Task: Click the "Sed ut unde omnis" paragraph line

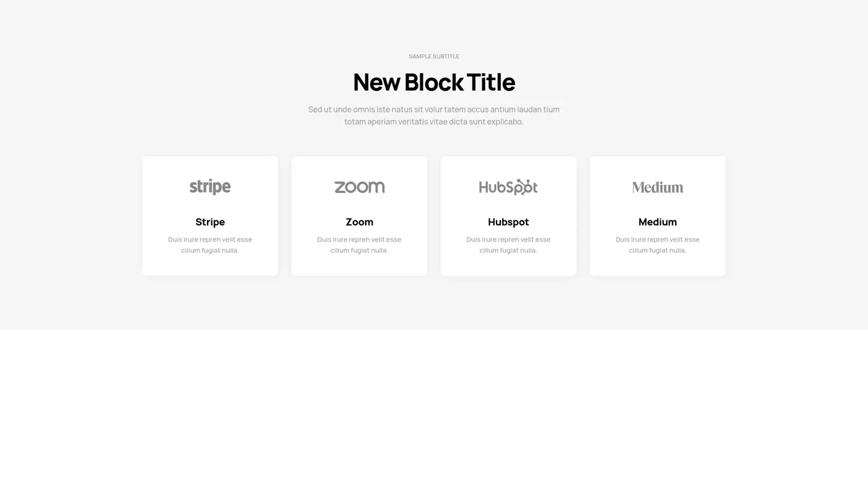Action: click(434, 110)
